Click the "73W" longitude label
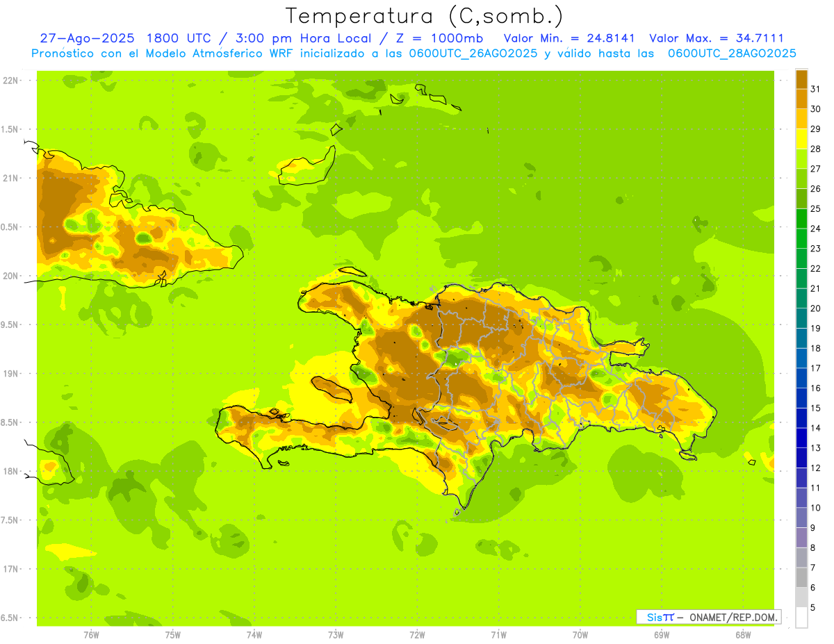The width and height of the screenshot is (834, 644). (336, 635)
